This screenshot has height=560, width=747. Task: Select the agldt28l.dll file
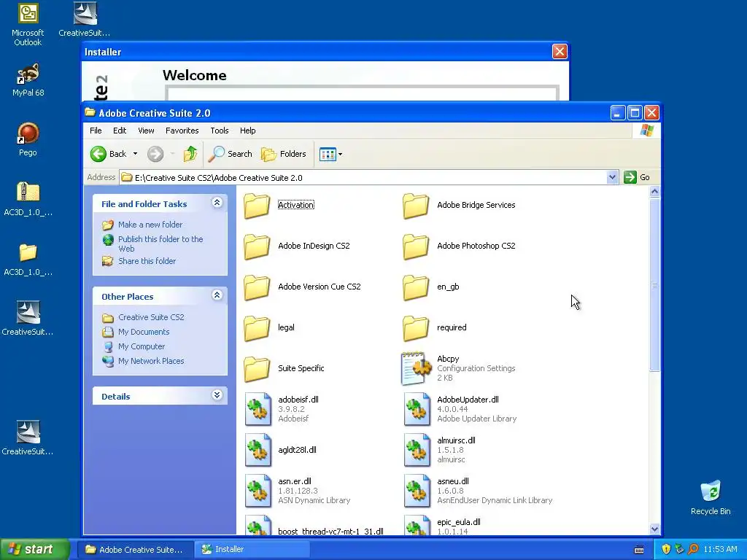pos(281,451)
